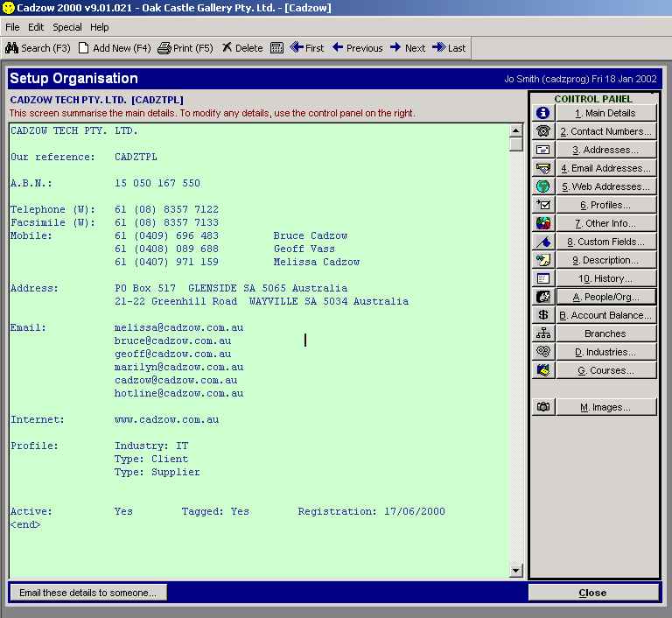The width and height of the screenshot is (672, 618).
Task: Click the Description note icon
Action: tap(543, 260)
